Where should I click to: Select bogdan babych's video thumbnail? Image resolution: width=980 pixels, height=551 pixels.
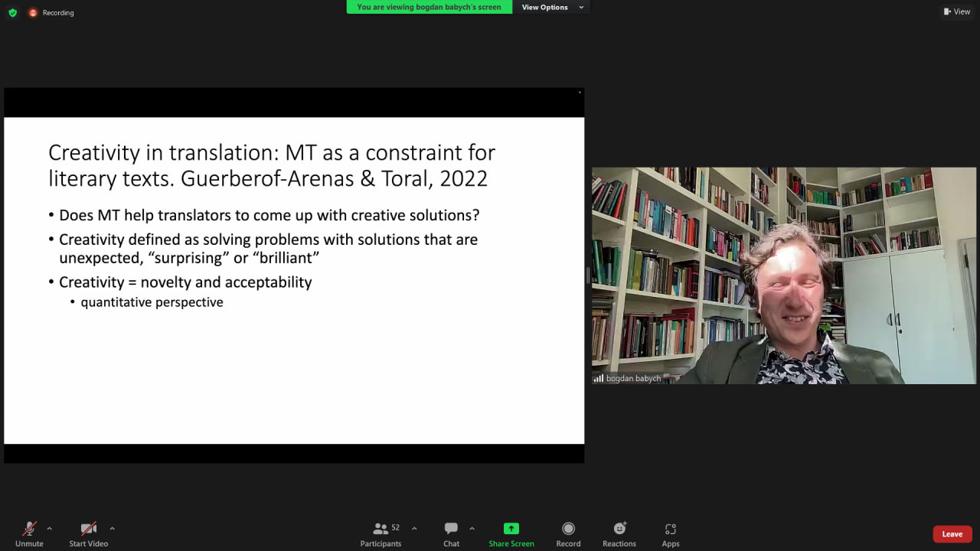pos(784,275)
